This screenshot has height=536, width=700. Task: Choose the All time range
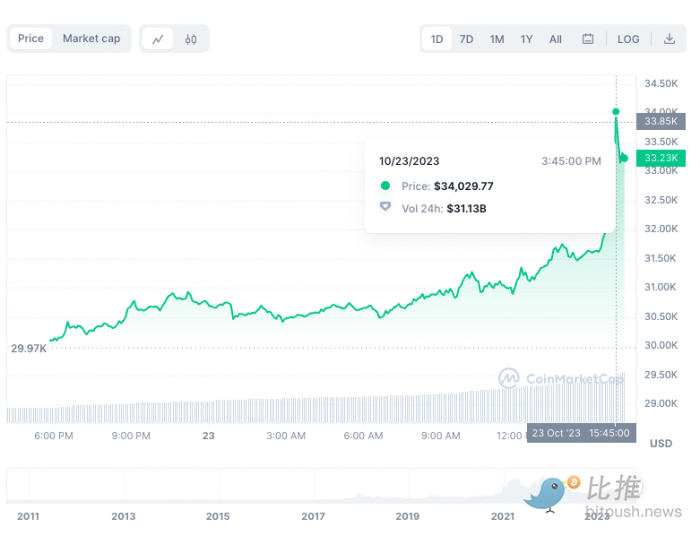coord(555,39)
